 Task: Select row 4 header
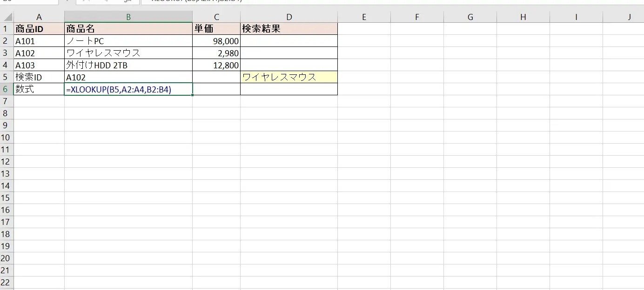click(7, 65)
